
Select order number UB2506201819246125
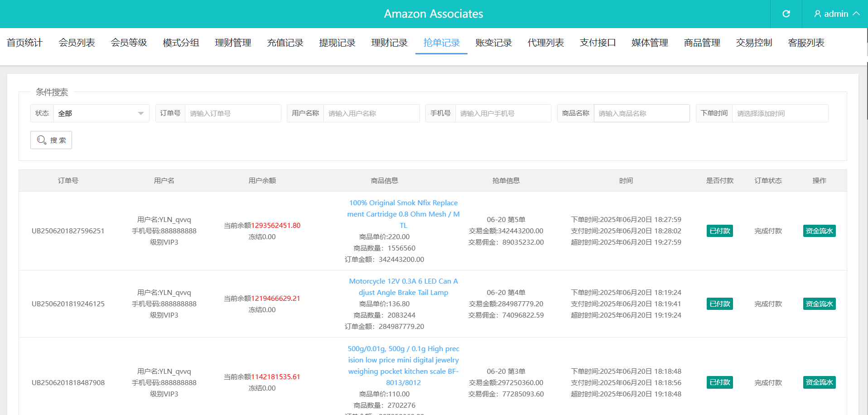click(68, 304)
